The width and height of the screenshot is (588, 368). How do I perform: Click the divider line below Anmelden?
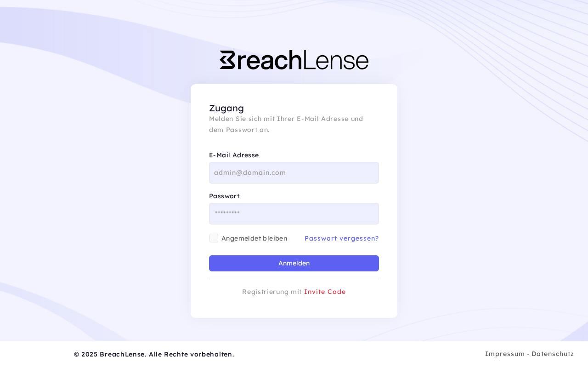(x=294, y=279)
